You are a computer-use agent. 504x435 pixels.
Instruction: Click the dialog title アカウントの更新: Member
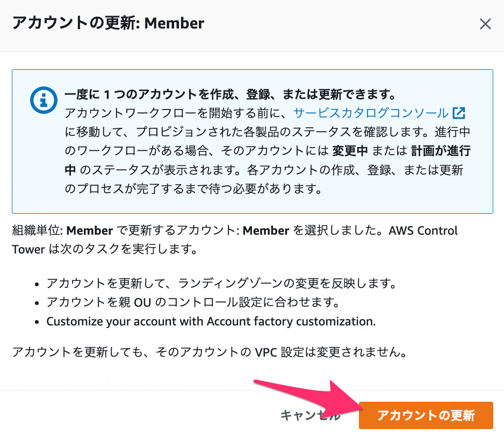[x=108, y=23]
